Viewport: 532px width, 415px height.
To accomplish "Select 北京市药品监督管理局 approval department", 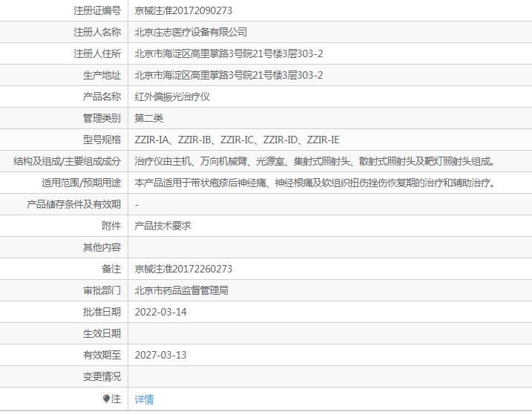I will [x=181, y=290].
